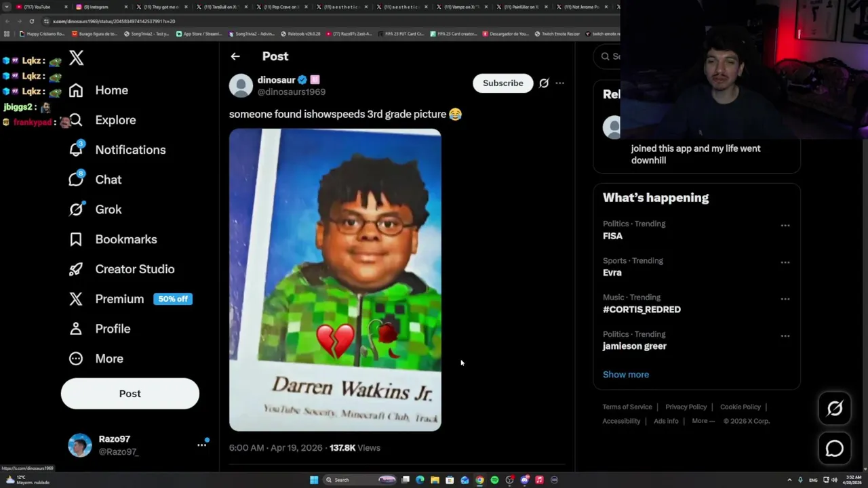Open Chat bubble icon in sidebar
This screenshot has height=488, width=868.
76,180
